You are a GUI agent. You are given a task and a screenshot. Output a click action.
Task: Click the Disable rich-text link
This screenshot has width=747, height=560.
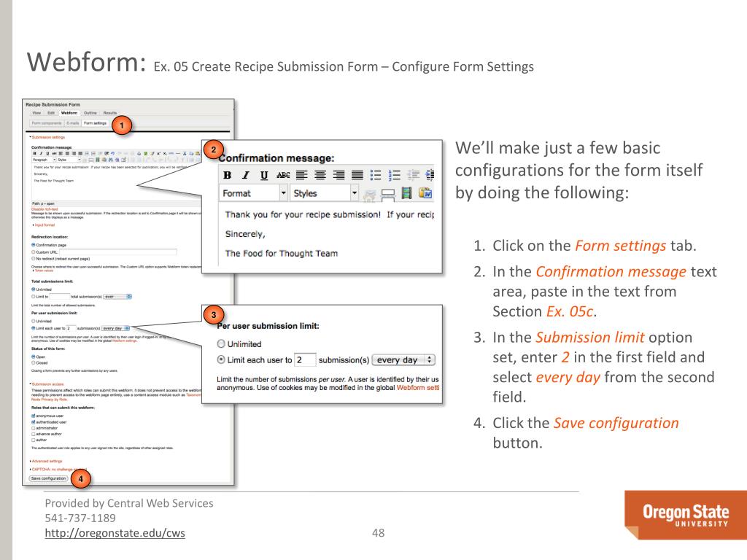[44, 209]
